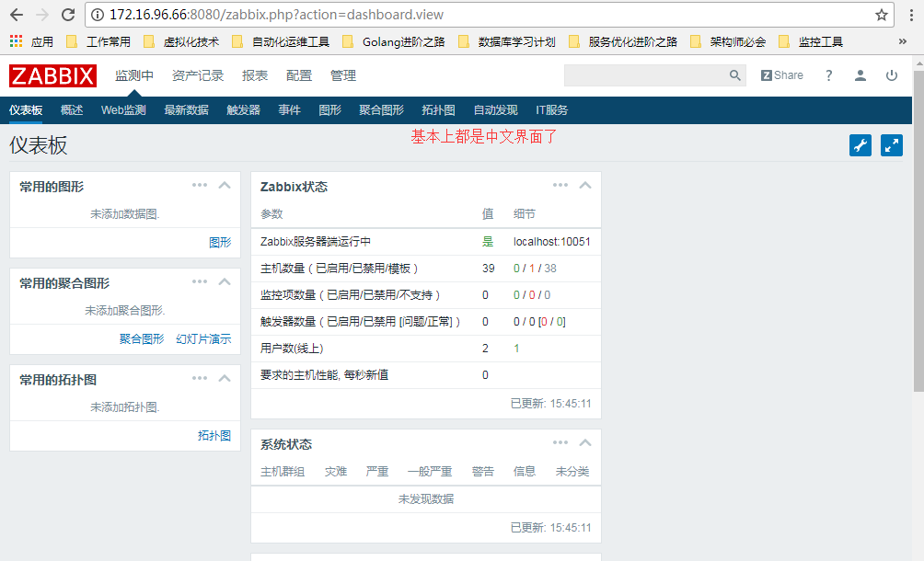The height and width of the screenshot is (561, 924).
Task: Switch to the 概述 submenu tab
Action: click(72, 110)
